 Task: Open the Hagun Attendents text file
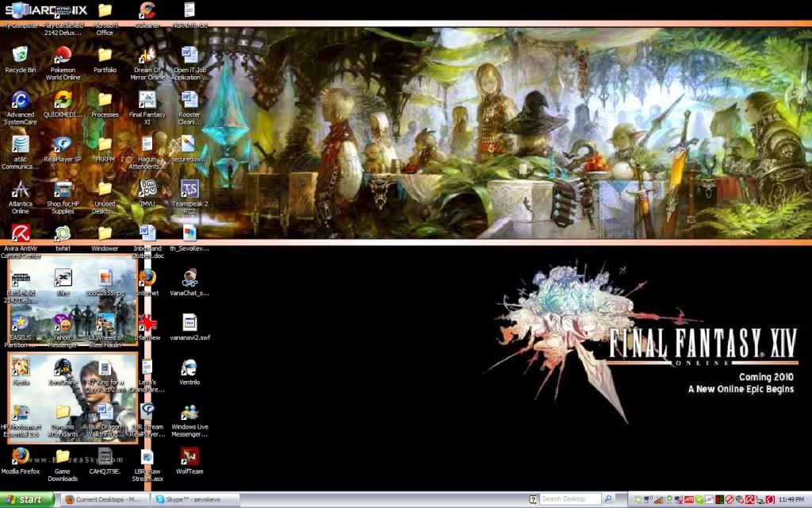[x=147, y=144]
